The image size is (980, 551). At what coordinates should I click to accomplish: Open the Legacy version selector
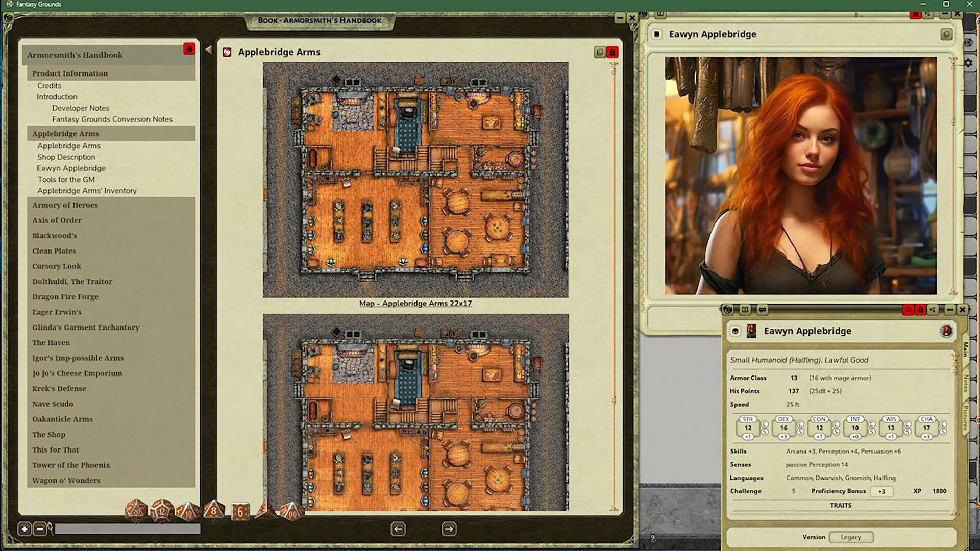tap(851, 537)
